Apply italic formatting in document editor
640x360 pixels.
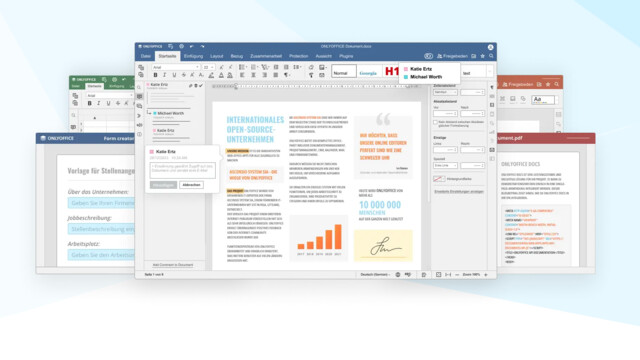click(164, 75)
